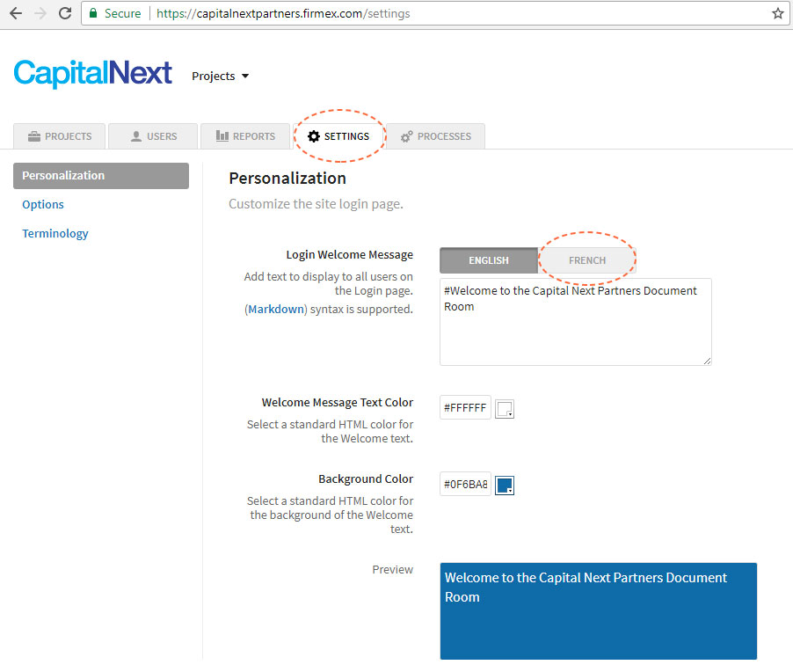
Task: Select Personalization in the sidebar
Action: [x=101, y=176]
